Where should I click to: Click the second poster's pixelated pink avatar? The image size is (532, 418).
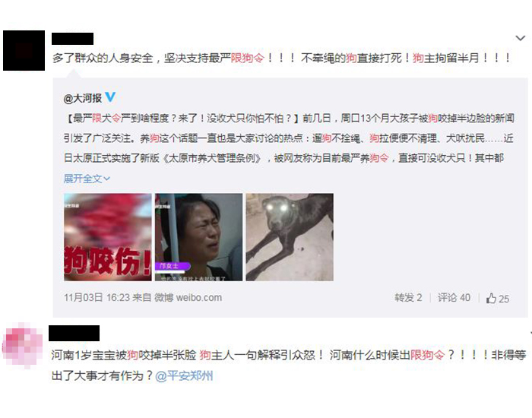[x=23, y=344]
